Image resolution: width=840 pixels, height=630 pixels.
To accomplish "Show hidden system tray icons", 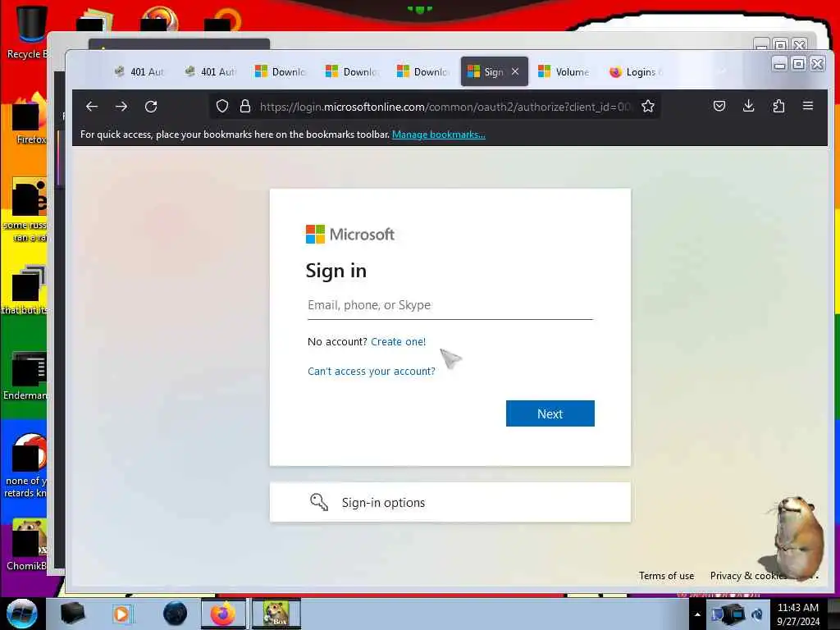I will (697, 614).
